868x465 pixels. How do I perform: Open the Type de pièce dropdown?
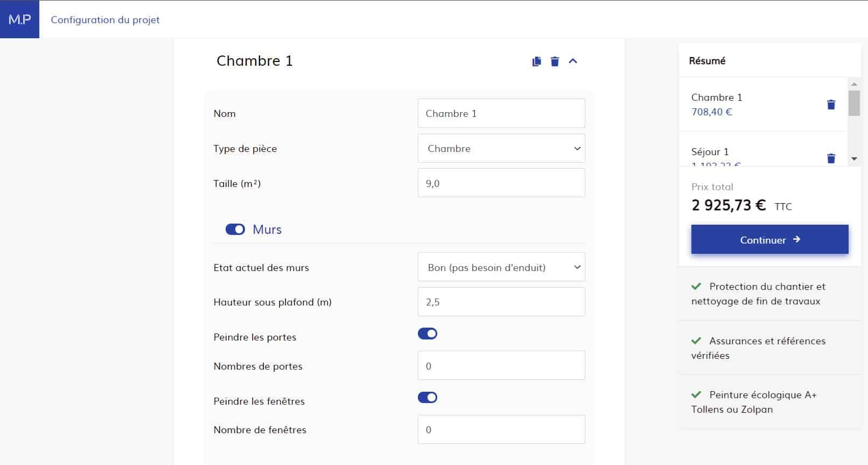(x=501, y=149)
